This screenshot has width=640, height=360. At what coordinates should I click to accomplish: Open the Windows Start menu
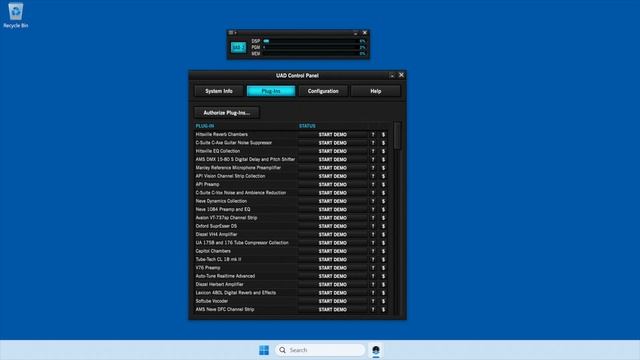(x=264, y=350)
